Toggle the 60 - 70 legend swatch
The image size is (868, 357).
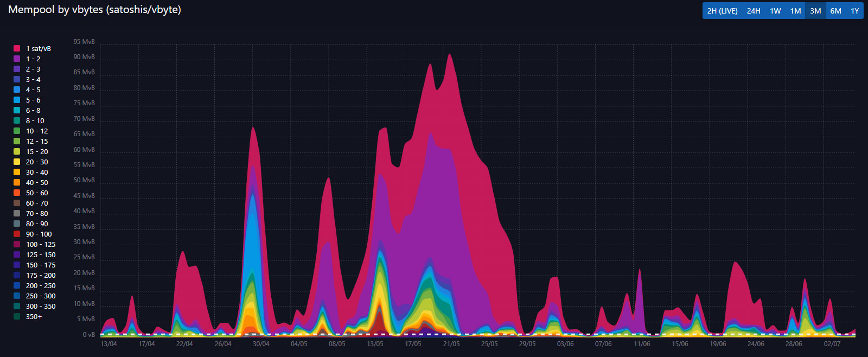tap(17, 203)
